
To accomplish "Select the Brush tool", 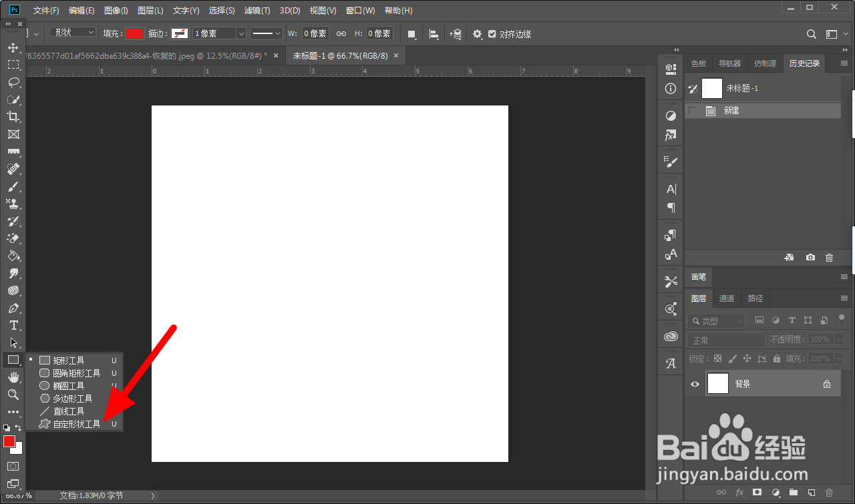I will tap(13, 186).
